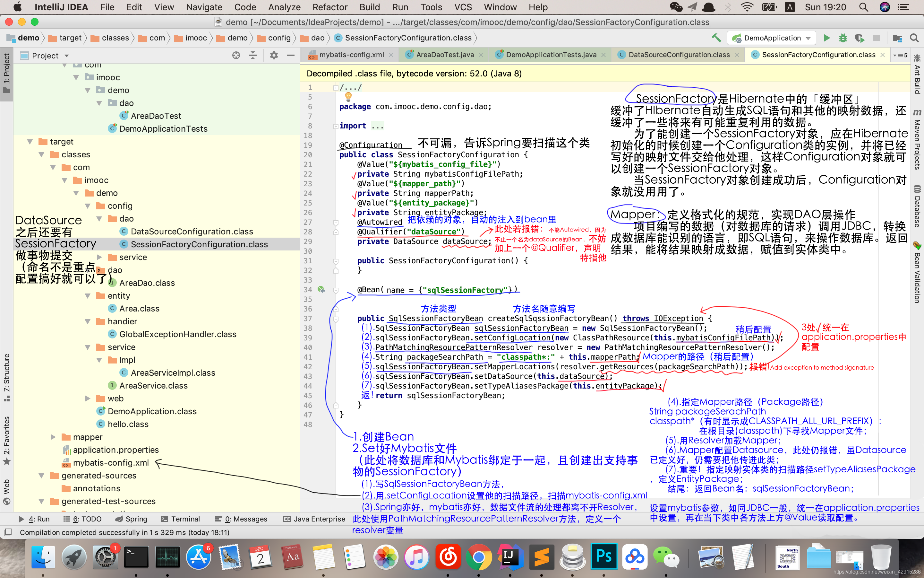Open Project Structure icon in toolbar

(x=897, y=38)
